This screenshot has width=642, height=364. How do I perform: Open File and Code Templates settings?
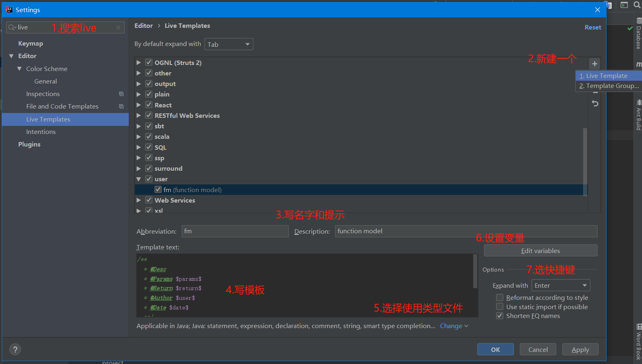point(62,106)
